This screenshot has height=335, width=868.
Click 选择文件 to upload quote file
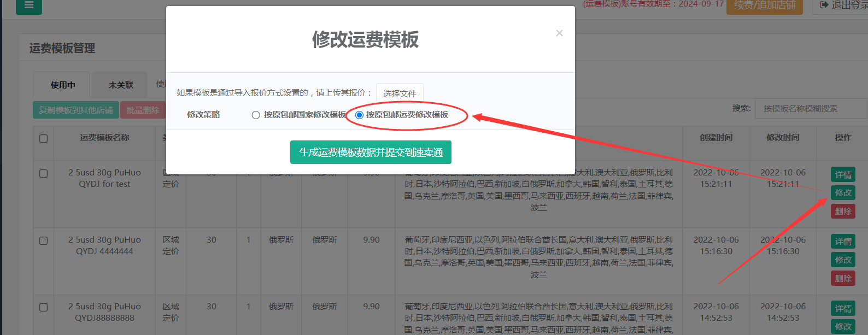tap(400, 93)
